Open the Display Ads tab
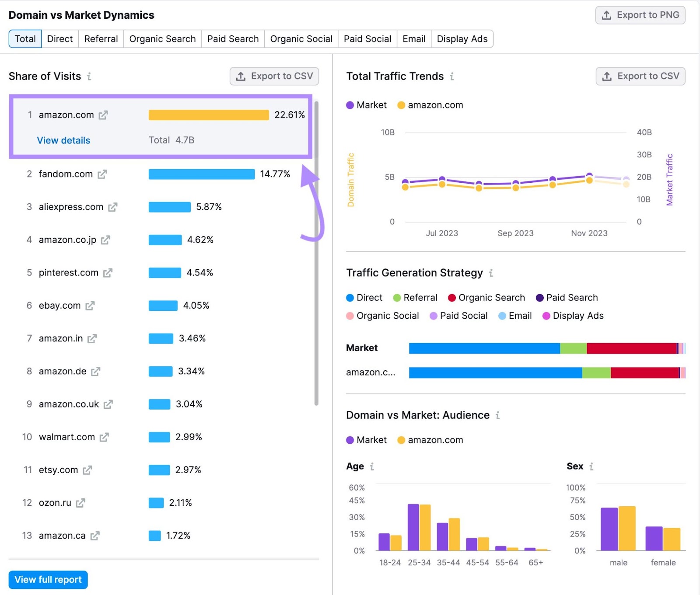Image resolution: width=700 pixels, height=595 pixels. [462, 39]
